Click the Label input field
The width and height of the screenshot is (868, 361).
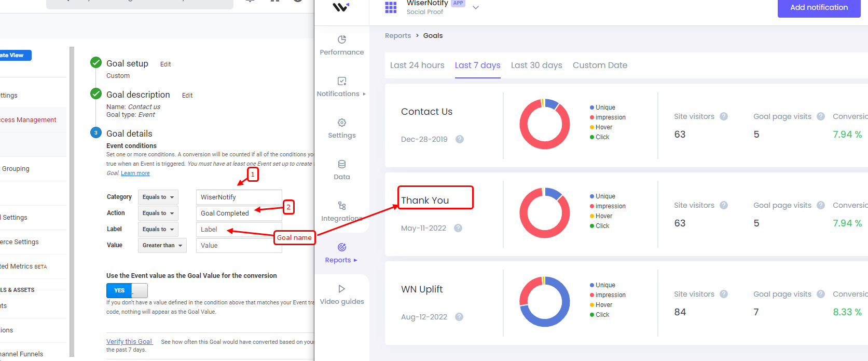click(x=239, y=230)
